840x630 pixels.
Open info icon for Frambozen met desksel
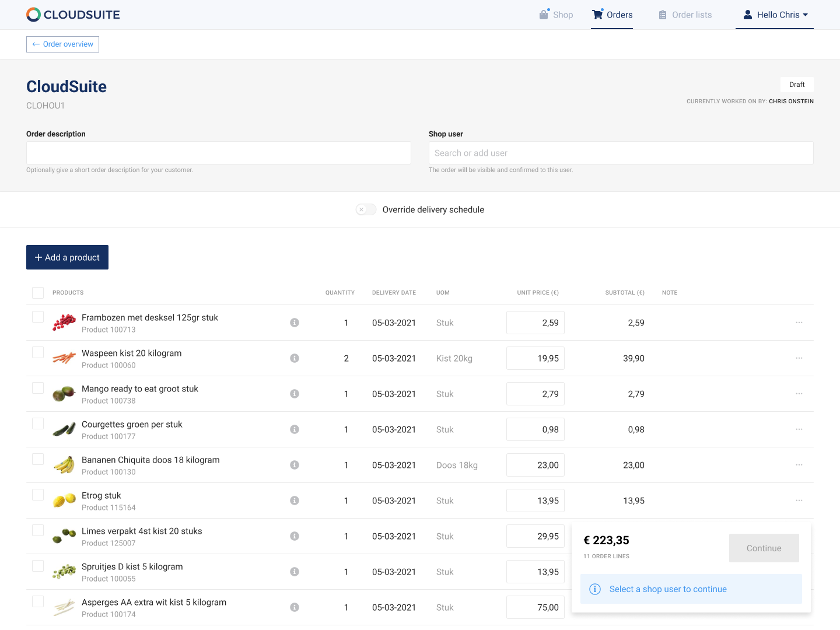point(295,323)
